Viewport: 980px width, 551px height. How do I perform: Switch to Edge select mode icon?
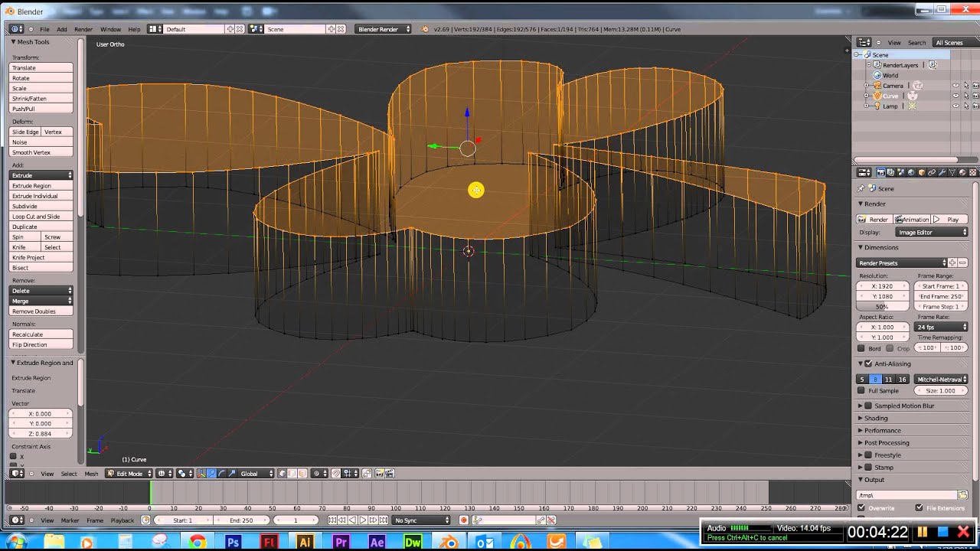tap(292, 474)
